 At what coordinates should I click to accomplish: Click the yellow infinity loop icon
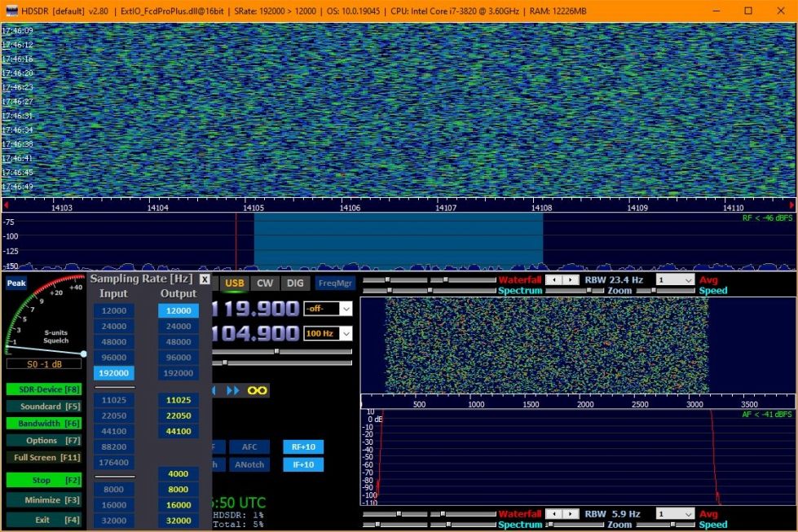click(258, 390)
